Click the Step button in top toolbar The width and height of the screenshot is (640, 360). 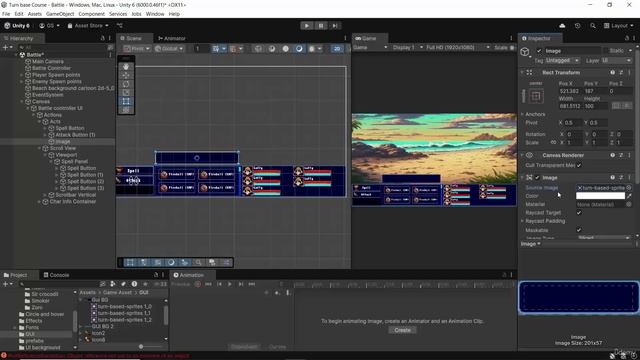tap(335, 25)
